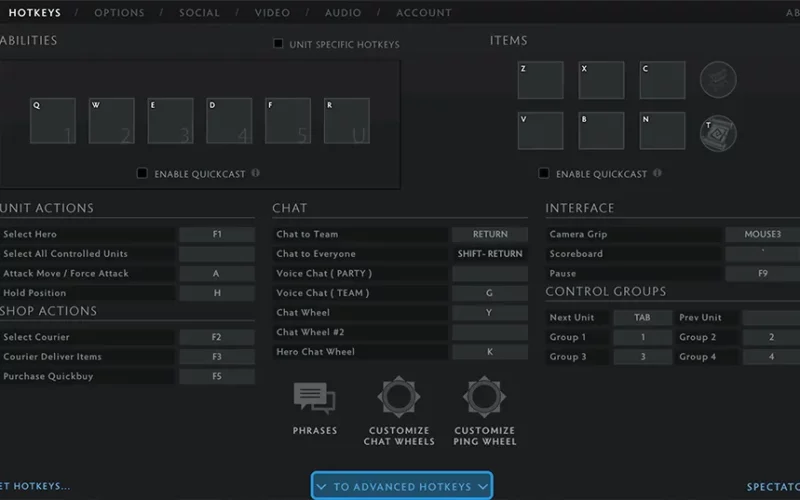800x500 pixels.
Task: Click the neutral item slot icon
Action: coord(718,80)
